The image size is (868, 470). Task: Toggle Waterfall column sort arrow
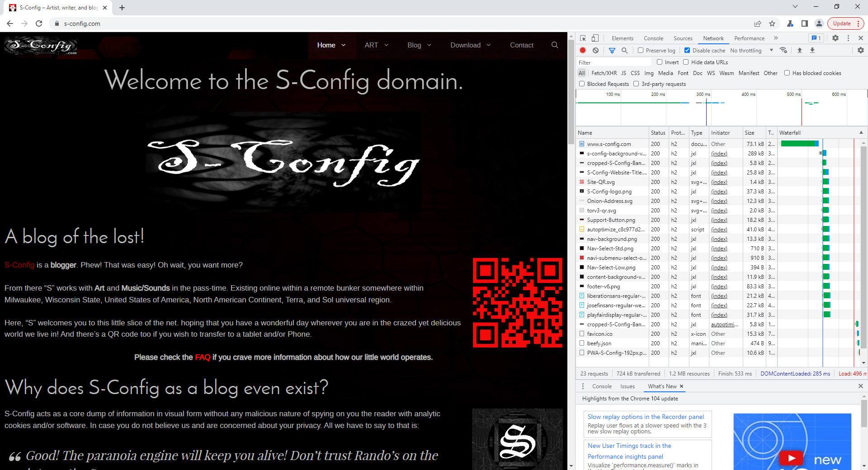pos(861,132)
